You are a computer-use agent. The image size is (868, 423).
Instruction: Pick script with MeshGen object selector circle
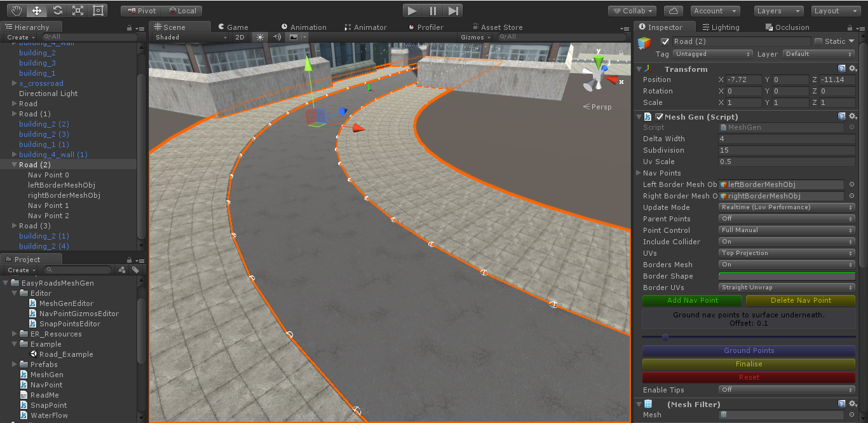851,127
